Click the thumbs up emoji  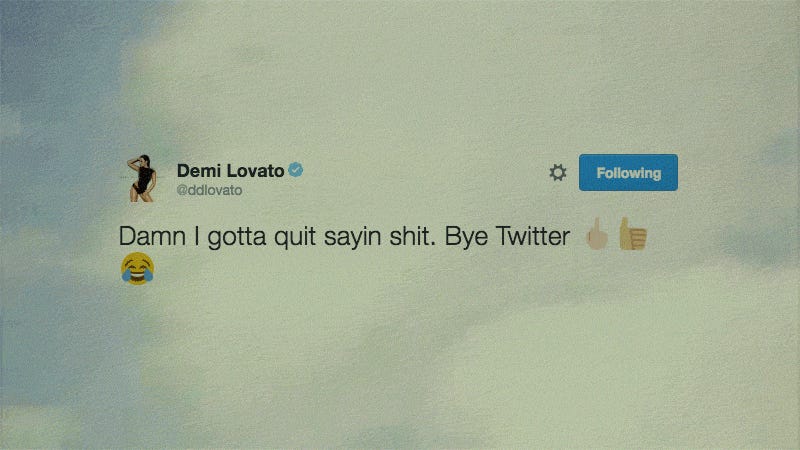coord(633,234)
